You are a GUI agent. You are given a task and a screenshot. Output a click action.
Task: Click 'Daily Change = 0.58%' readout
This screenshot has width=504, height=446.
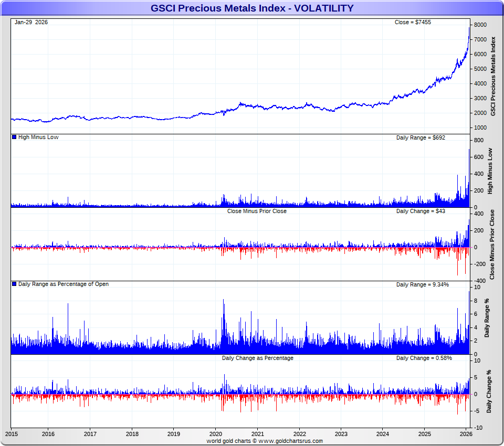coord(424,358)
